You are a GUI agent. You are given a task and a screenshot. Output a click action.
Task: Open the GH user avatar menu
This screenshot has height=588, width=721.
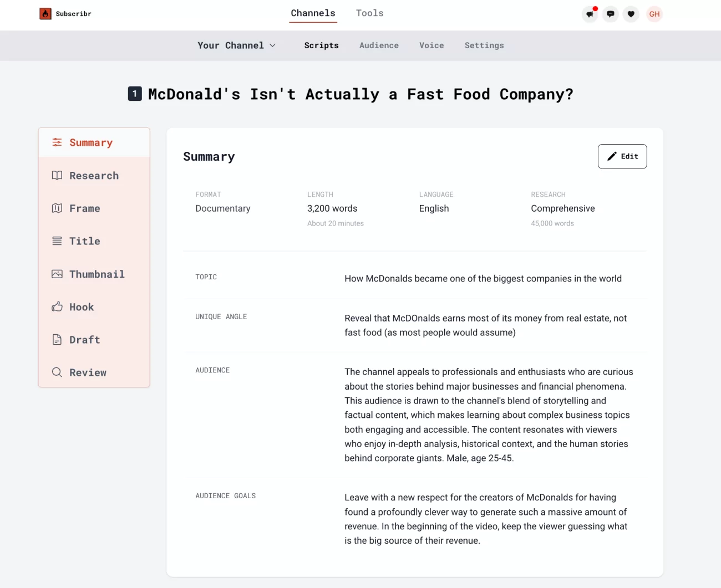pos(654,14)
